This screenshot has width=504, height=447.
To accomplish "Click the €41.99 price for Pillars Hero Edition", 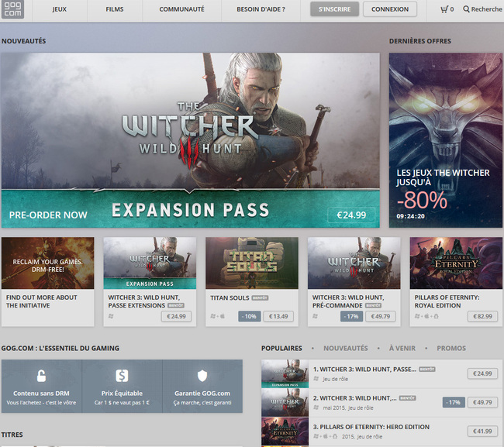I will coord(482,432).
